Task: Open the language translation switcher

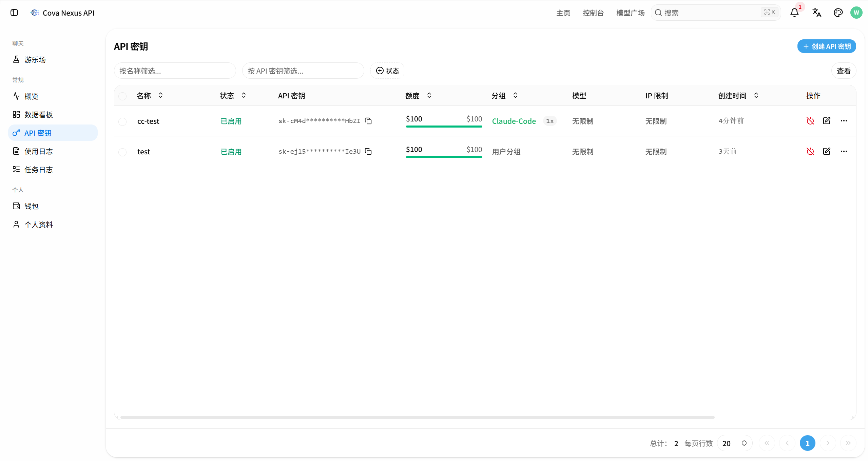Action: point(817,13)
